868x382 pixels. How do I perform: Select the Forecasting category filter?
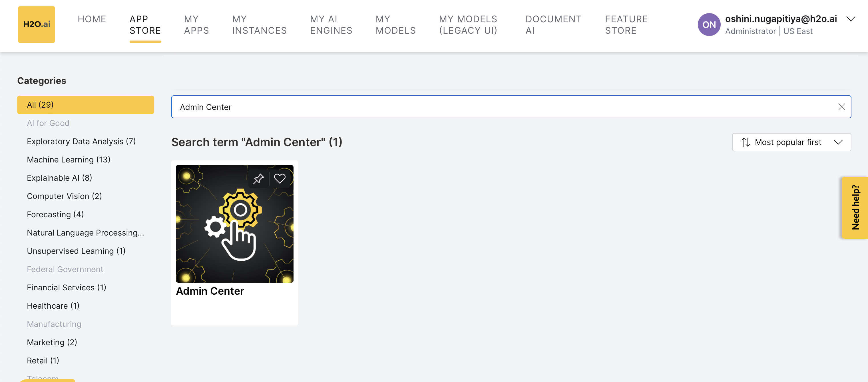click(55, 214)
